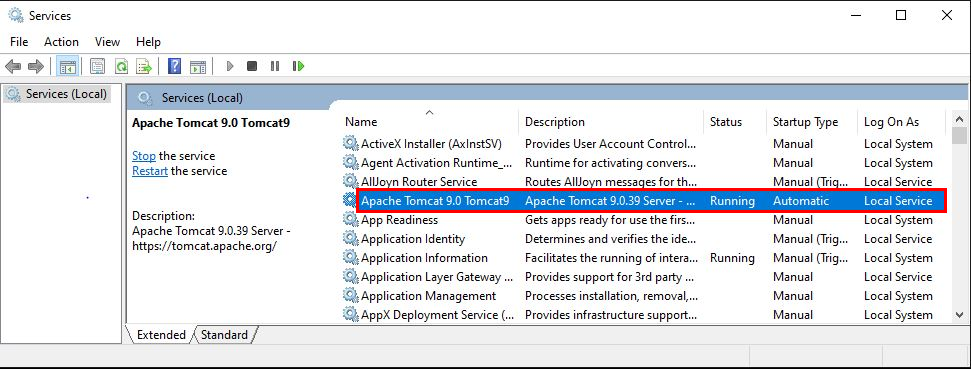Switch to the Standard tab
This screenshot has height=369, width=971.
point(224,335)
